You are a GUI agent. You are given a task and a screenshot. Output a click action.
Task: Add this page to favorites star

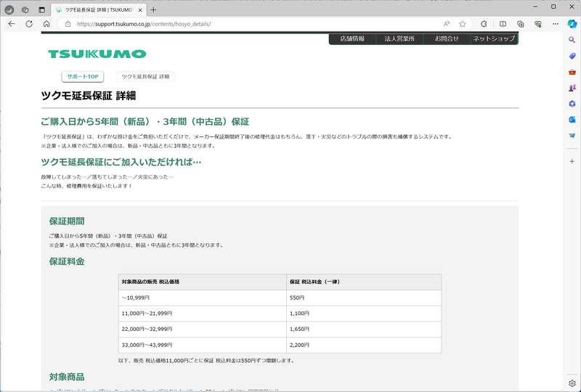463,24
